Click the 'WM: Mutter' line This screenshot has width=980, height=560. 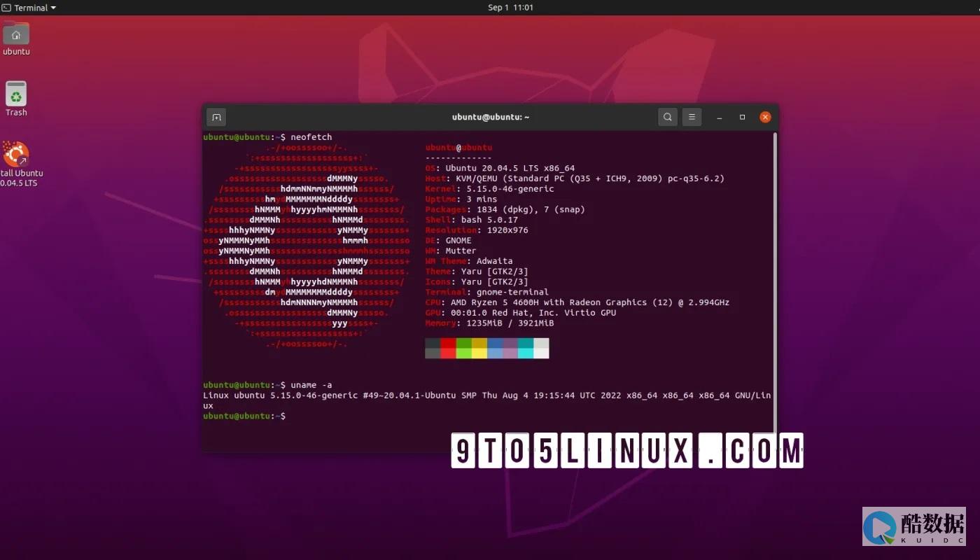(x=451, y=251)
